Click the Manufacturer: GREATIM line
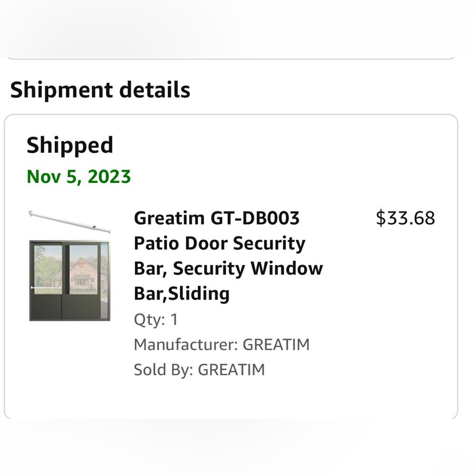 click(222, 345)
